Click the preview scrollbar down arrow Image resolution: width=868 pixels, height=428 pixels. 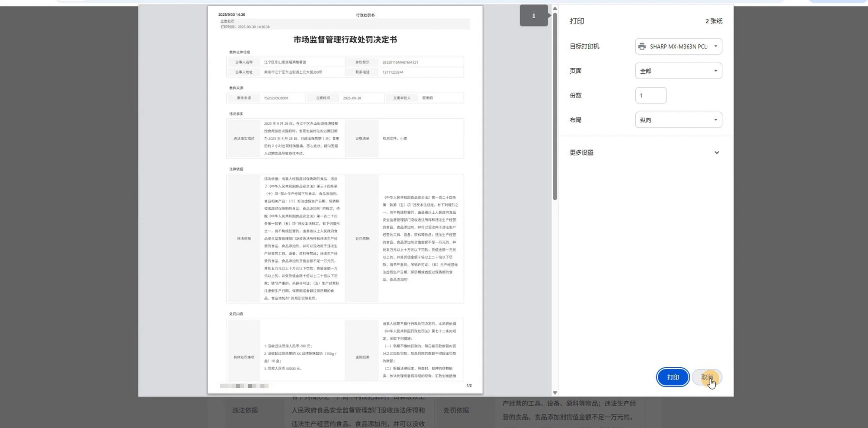click(555, 393)
